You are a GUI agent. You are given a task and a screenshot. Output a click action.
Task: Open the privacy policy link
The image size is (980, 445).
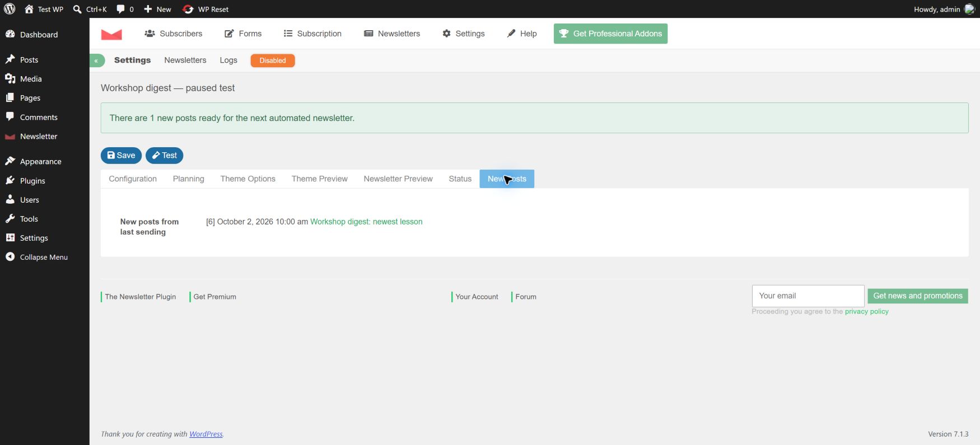(x=867, y=312)
